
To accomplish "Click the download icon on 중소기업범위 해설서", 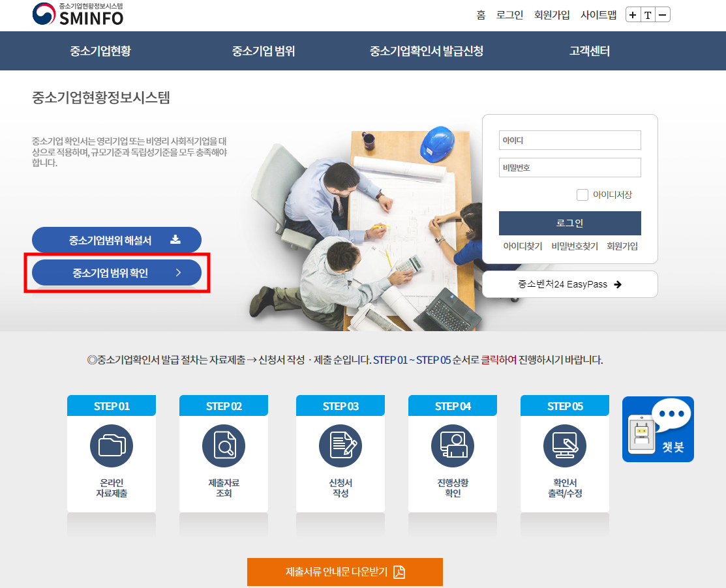I will 175,240.
